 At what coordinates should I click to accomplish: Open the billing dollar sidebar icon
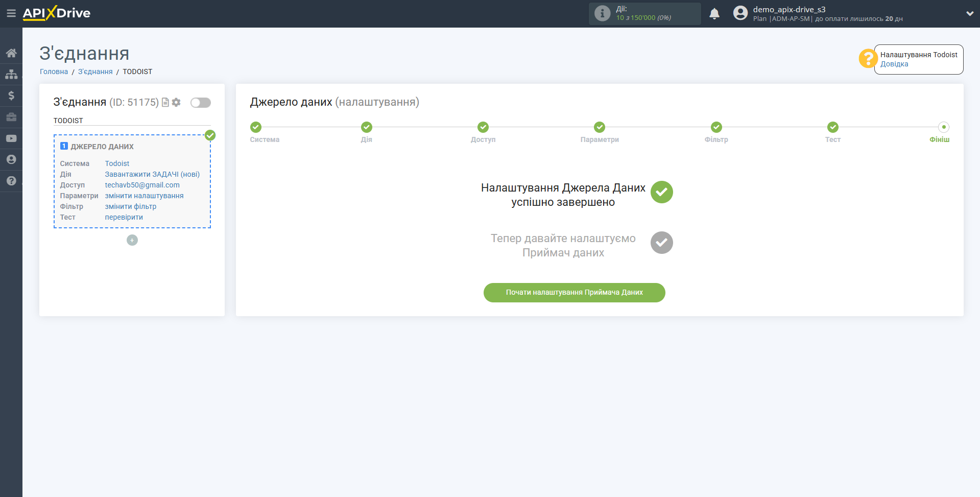pyautogui.click(x=11, y=96)
